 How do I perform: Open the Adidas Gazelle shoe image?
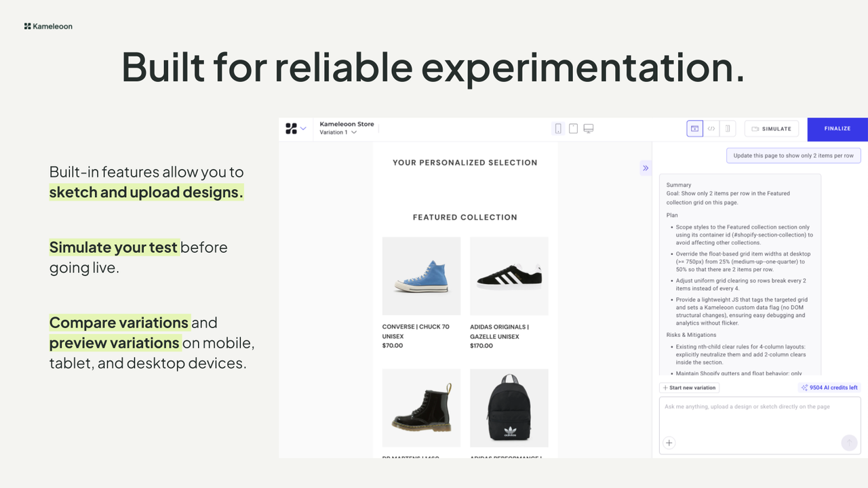509,276
